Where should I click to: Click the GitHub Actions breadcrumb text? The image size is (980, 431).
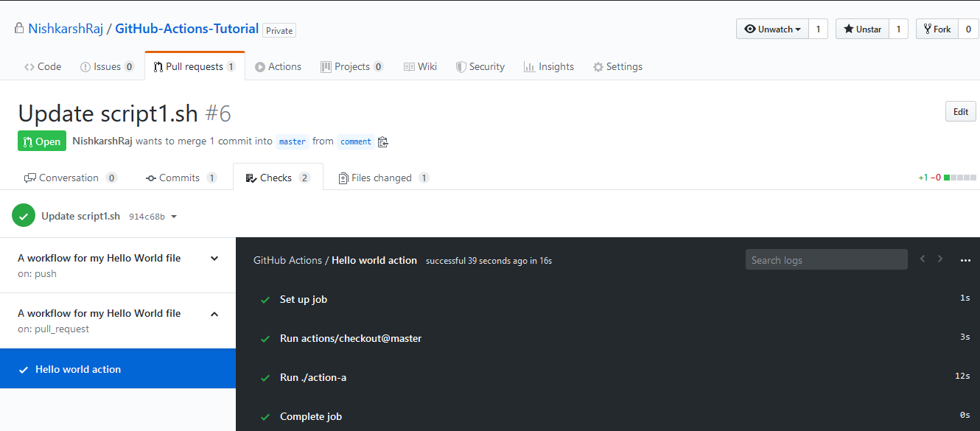287,260
